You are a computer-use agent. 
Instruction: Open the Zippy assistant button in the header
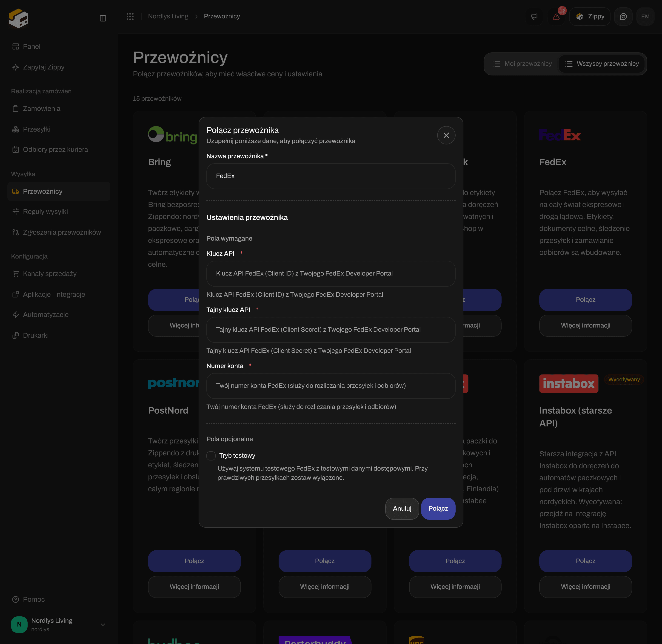(x=590, y=17)
